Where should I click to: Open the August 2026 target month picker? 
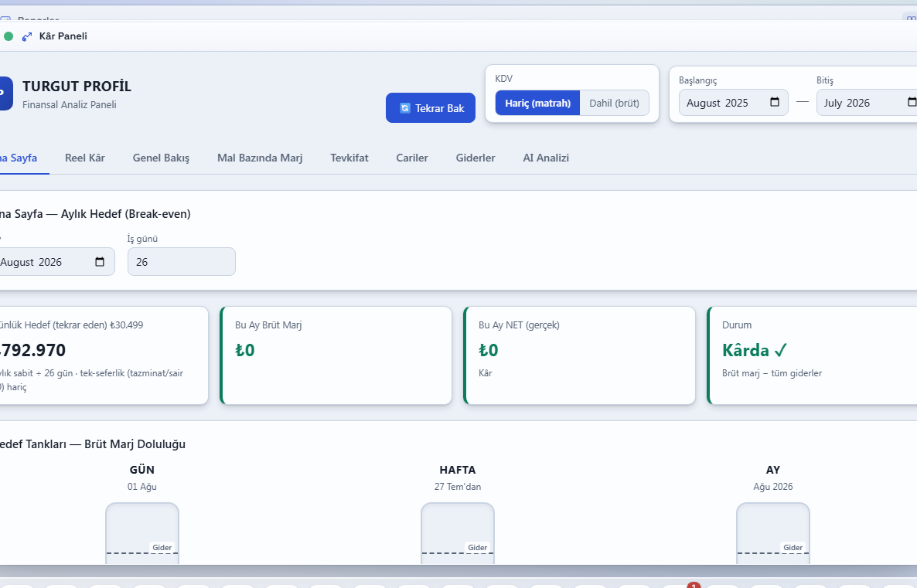click(x=57, y=262)
